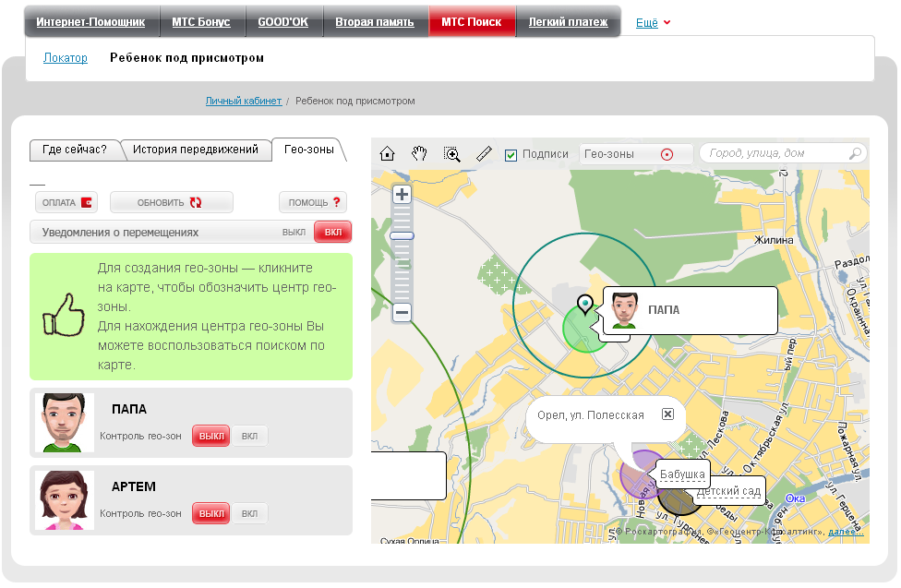Select the magnifier zoom-area tool
The width and height of the screenshot is (901, 588).
452,154
